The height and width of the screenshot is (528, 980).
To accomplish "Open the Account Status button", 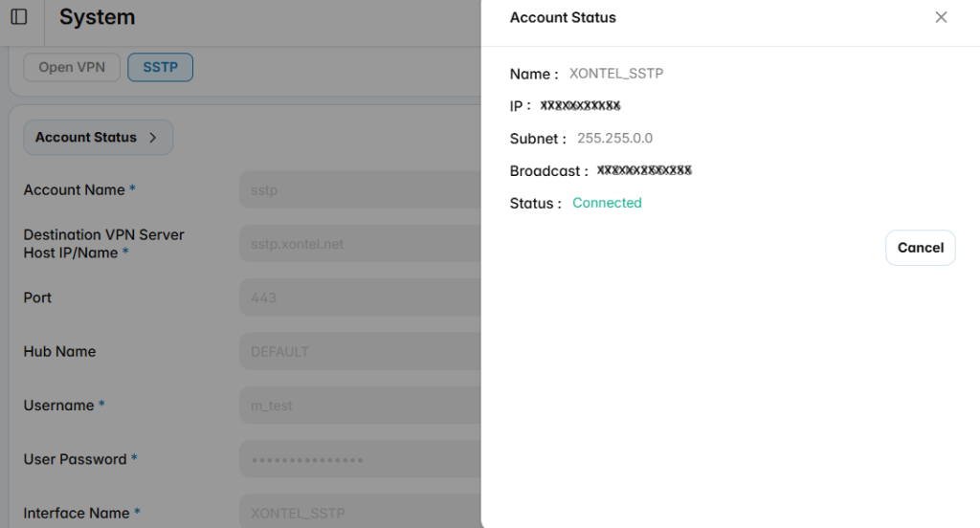I will click(x=99, y=138).
